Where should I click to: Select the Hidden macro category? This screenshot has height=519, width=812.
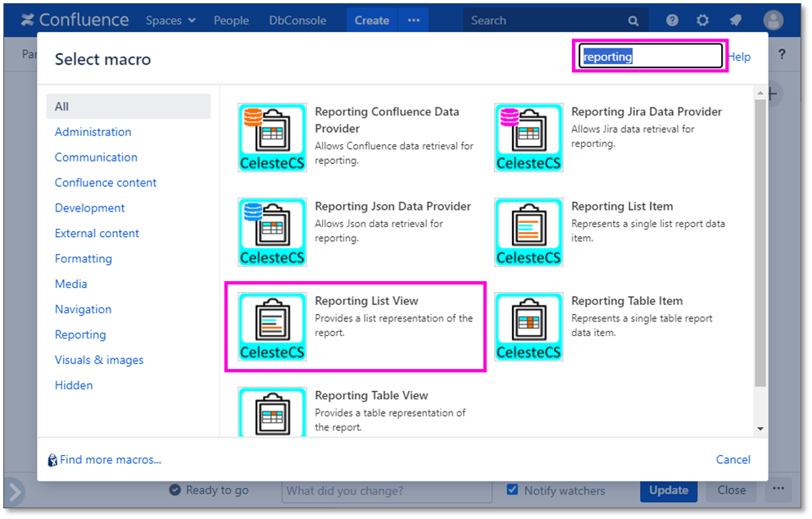74,386
